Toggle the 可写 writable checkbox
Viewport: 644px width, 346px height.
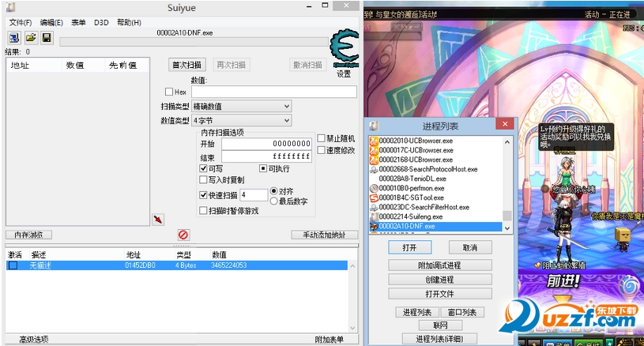pyautogui.click(x=203, y=169)
